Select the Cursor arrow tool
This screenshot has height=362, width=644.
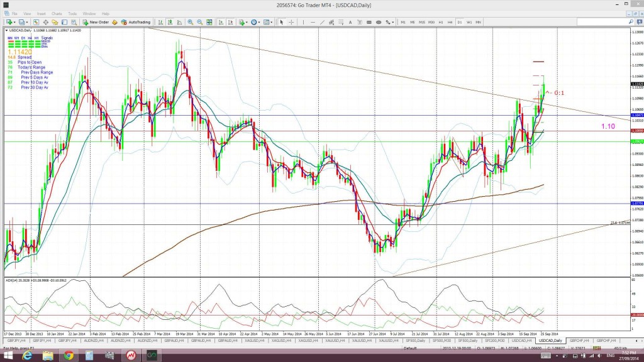coord(281,22)
